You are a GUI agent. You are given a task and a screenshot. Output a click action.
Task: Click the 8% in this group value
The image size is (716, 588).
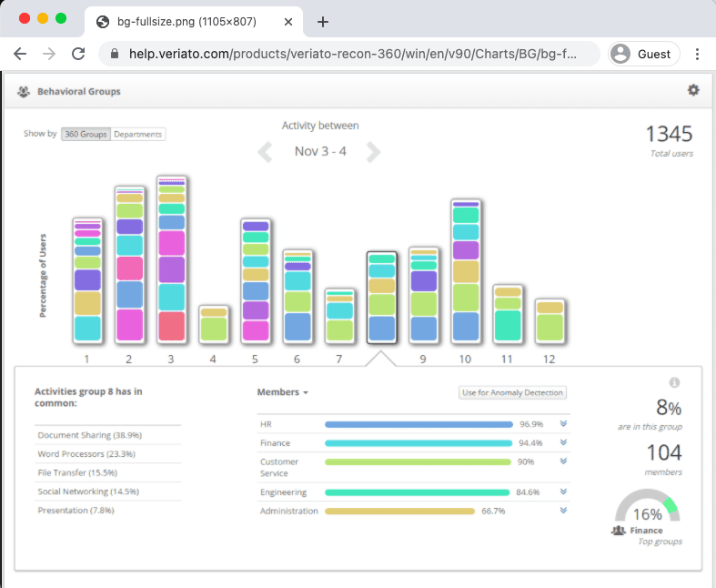click(669, 407)
